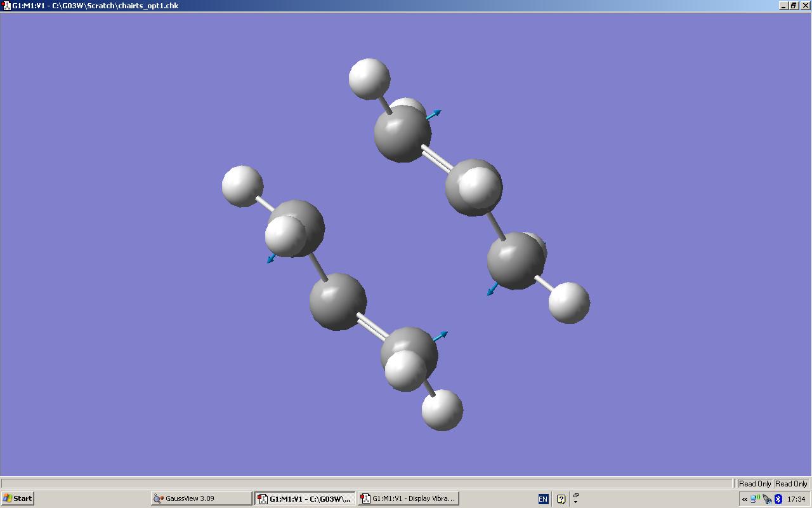The height and width of the screenshot is (508, 812).
Task: Select the top-most hydrogen atom
Action: pyautogui.click(x=369, y=79)
